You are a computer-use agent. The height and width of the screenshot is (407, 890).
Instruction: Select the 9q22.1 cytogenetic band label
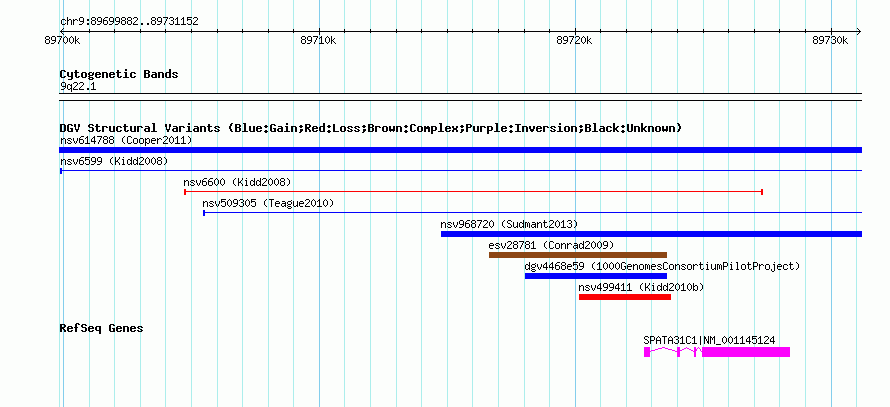(78, 86)
